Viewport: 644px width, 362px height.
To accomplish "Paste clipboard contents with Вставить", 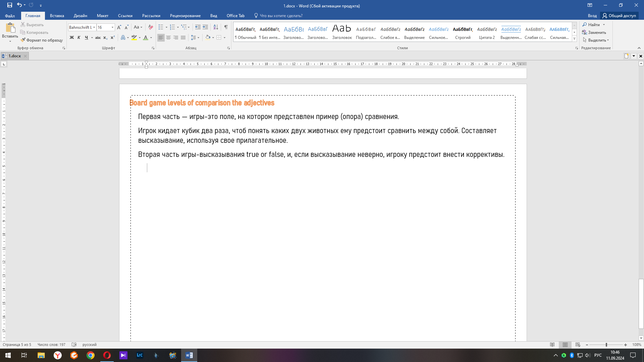I will (x=10, y=32).
